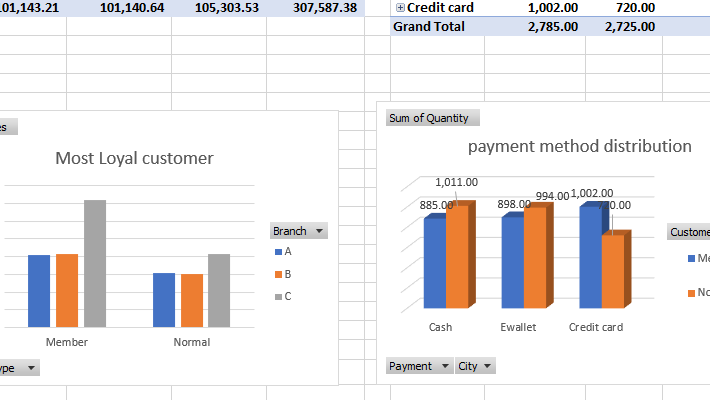The height and width of the screenshot is (400, 710).
Task: Click the Member category axis label
Action: pyautogui.click(x=67, y=342)
